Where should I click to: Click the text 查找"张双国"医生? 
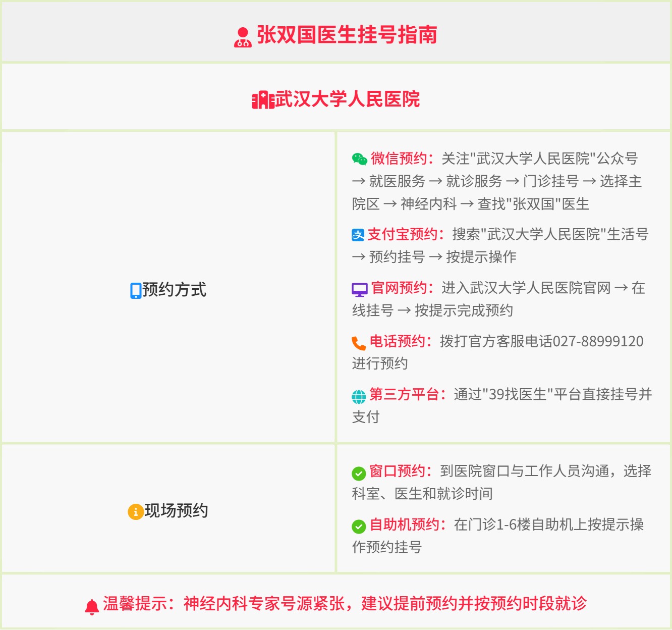534,204
